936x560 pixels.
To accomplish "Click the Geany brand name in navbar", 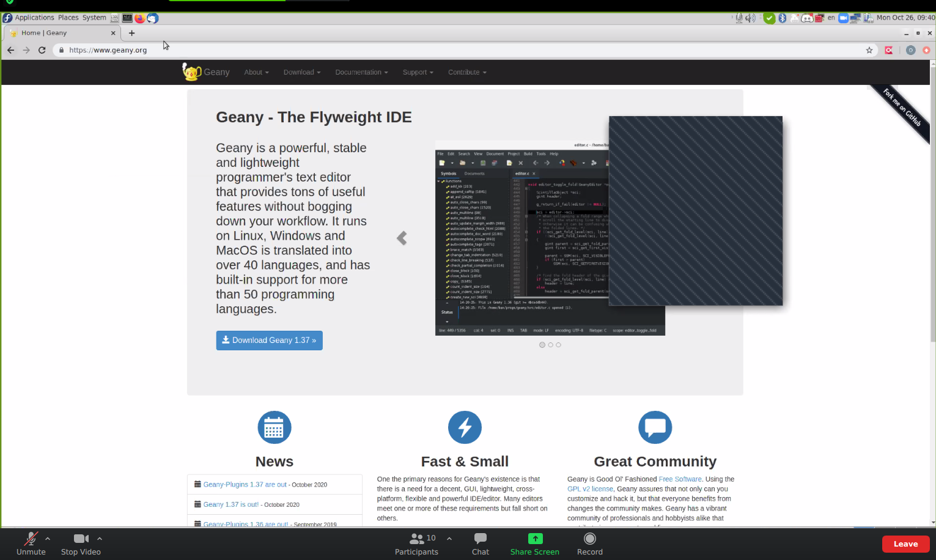I will click(x=216, y=72).
